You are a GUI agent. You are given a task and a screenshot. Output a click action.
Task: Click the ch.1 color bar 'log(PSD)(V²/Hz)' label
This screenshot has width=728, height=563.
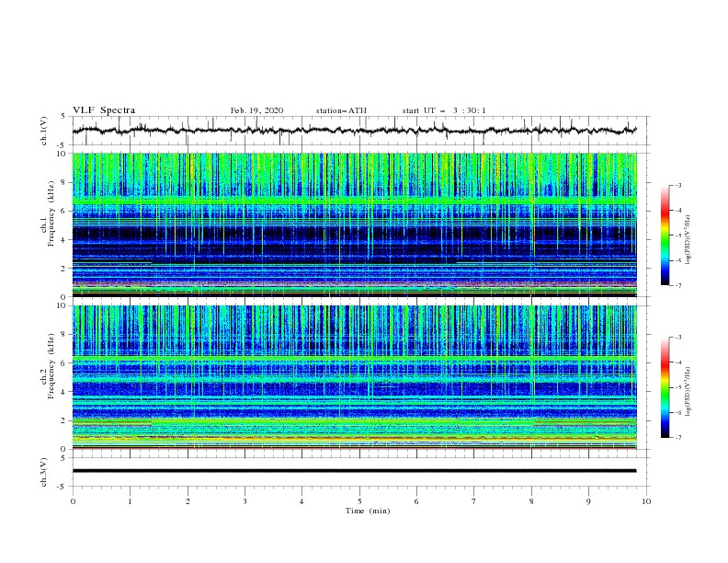[x=688, y=240]
